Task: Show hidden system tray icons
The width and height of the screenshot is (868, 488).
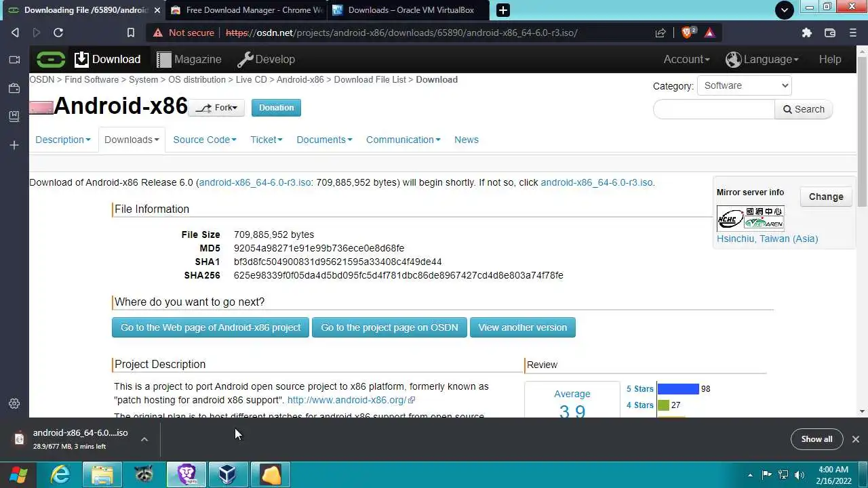Action: [750, 474]
